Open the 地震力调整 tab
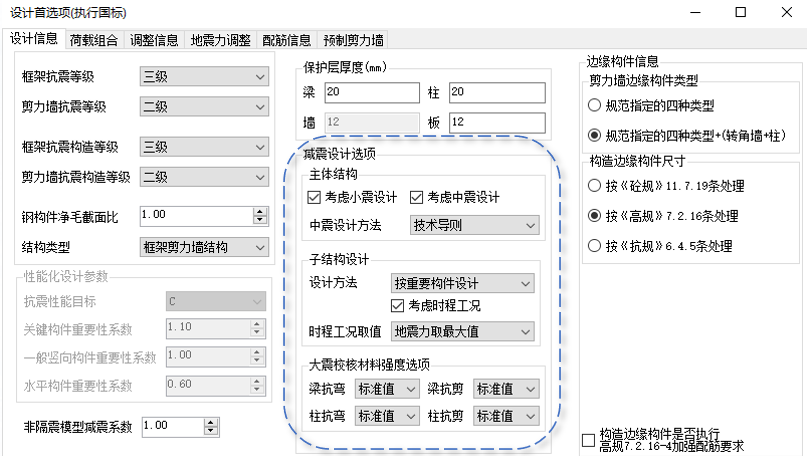 coord(221,40)
